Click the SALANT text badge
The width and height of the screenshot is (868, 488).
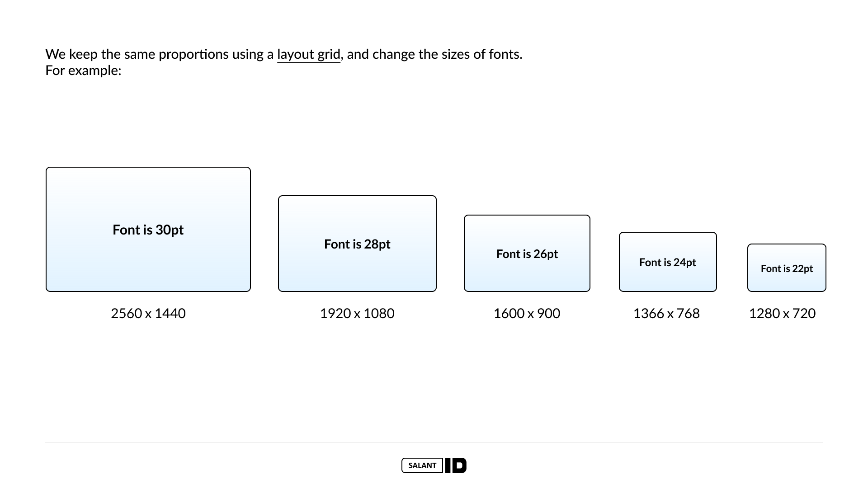pos(422,465)
